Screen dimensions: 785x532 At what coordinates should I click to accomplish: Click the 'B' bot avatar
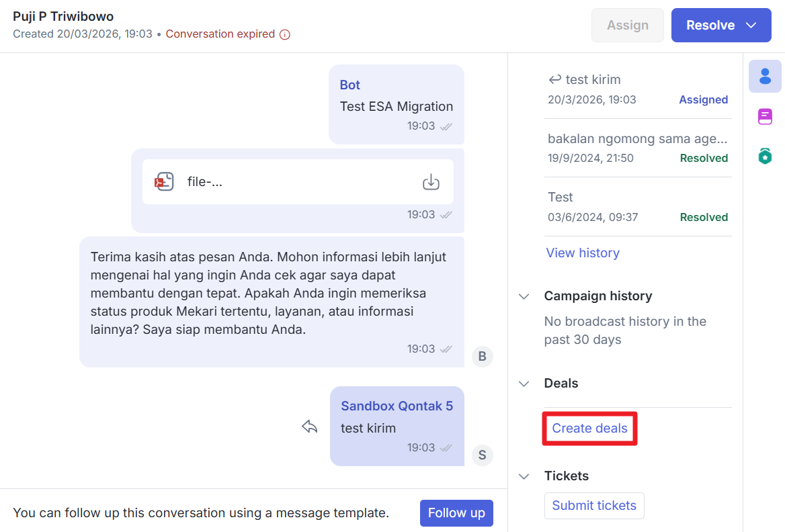482,356
